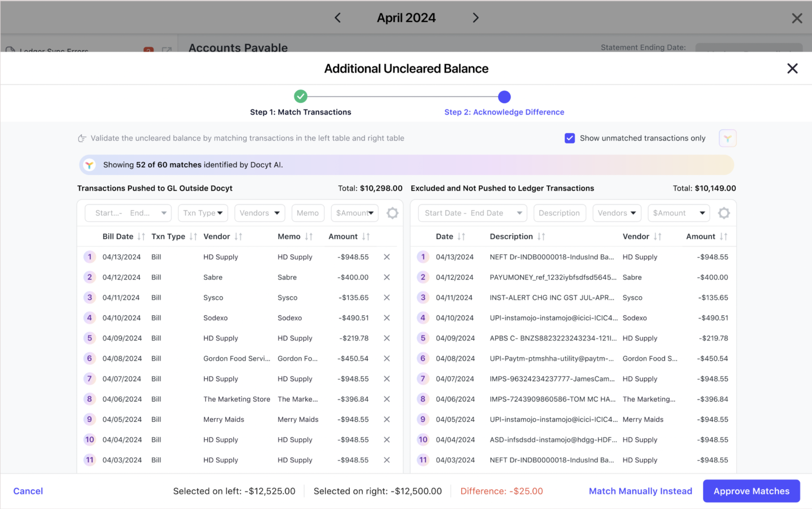The width and height of the screenshot is (812, 509).
Task: Open right table $Amount filter dropdown
Action: point(678,213)
